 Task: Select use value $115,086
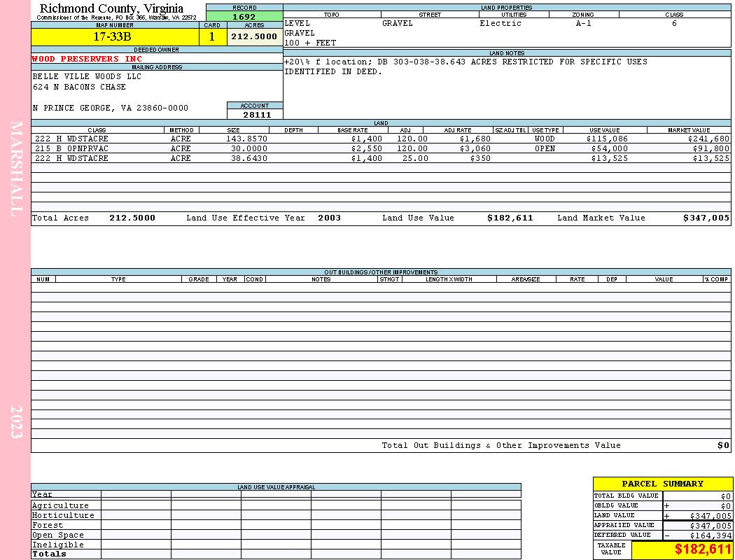(x=607, y=139)
